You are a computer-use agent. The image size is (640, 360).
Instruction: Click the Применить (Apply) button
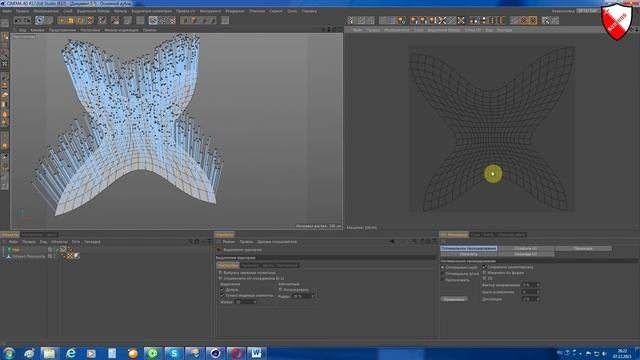pos(454,299)
